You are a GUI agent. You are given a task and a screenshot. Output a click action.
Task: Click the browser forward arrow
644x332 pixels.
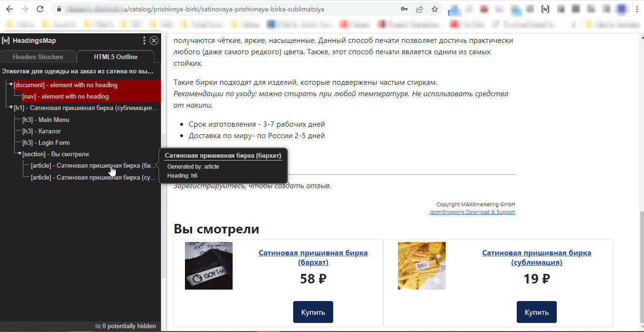24,9
